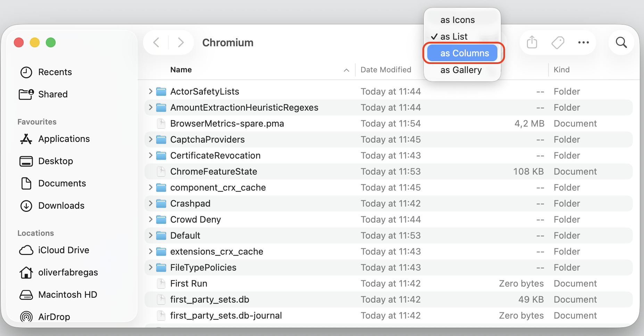Select the First Run document icon
Viewport: 644px width, 336px height.
coord(161,283)
